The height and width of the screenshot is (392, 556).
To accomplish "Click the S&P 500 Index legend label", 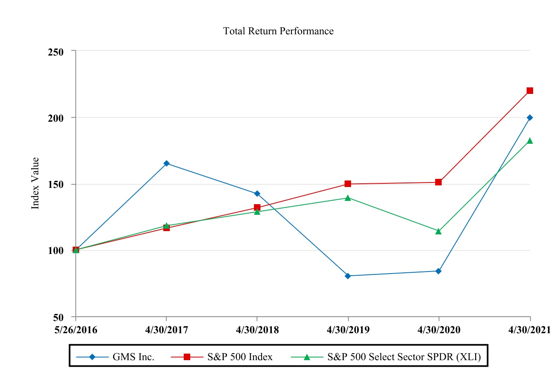I will point(240,357).
